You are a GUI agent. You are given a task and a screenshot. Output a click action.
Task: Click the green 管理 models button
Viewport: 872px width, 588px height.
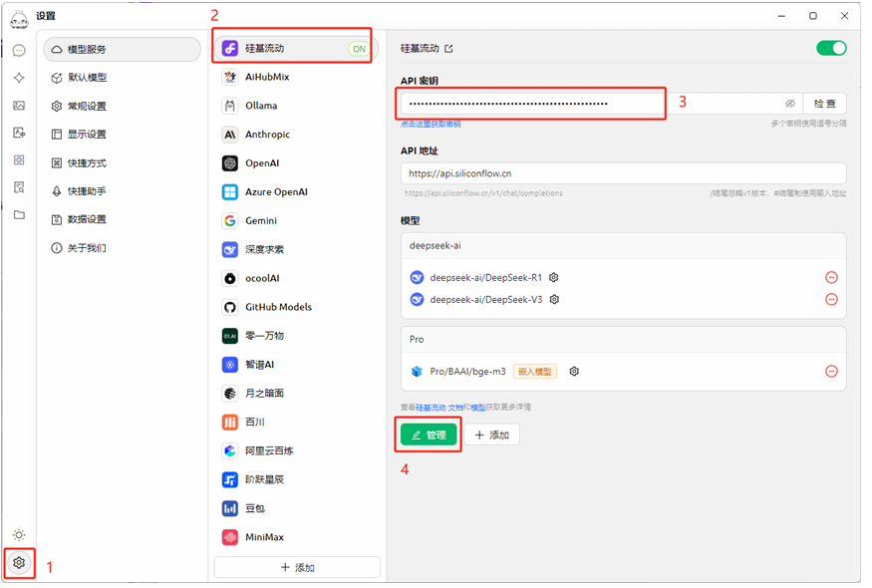(x=429, y=435)
